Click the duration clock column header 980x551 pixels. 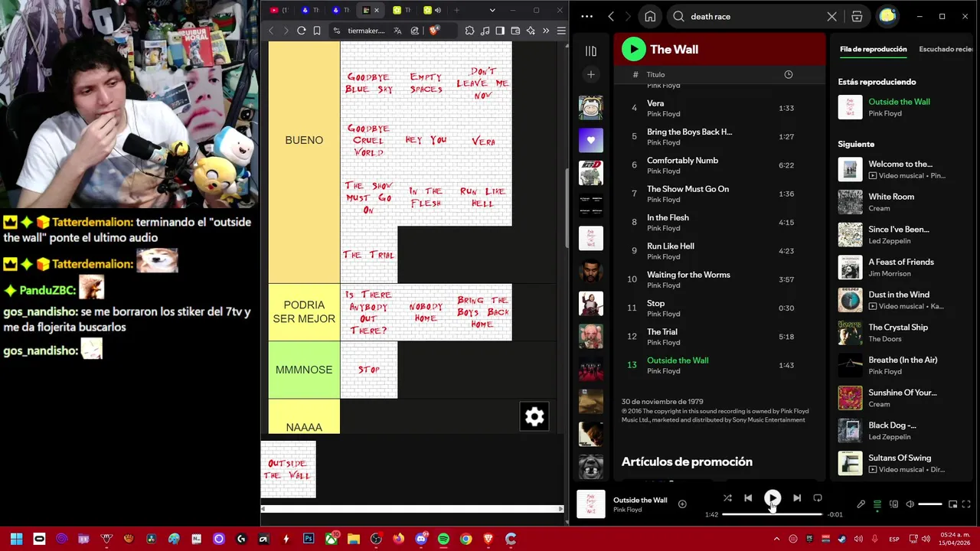pyautogui.click(x=788, y=74)
